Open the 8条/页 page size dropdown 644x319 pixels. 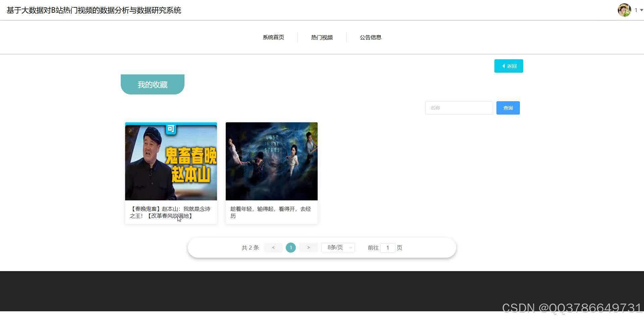point(335,247)
